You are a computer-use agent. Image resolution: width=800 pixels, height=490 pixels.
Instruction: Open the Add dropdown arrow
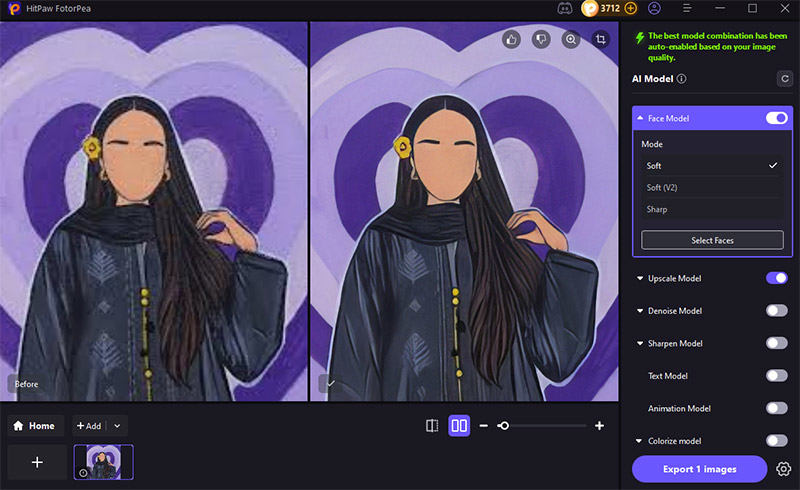117,426
